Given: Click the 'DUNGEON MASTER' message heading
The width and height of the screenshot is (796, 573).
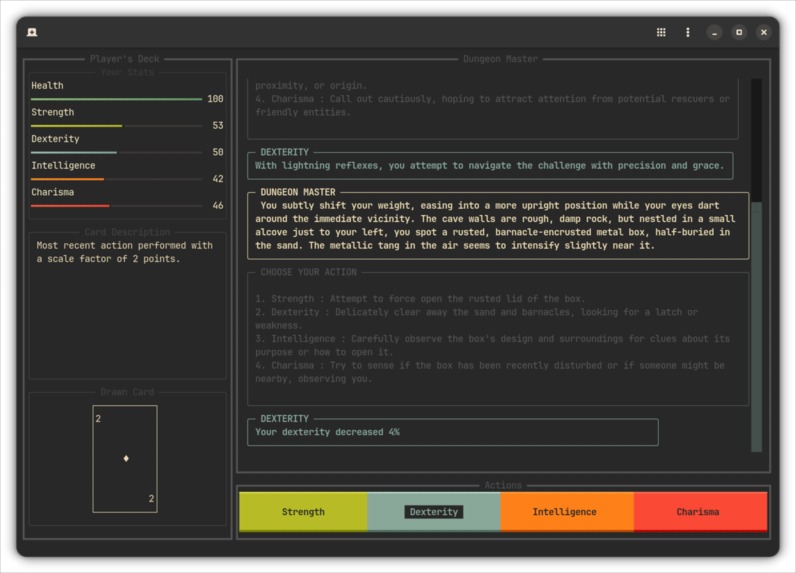Looking at the screenshot, I should [297, 192].
